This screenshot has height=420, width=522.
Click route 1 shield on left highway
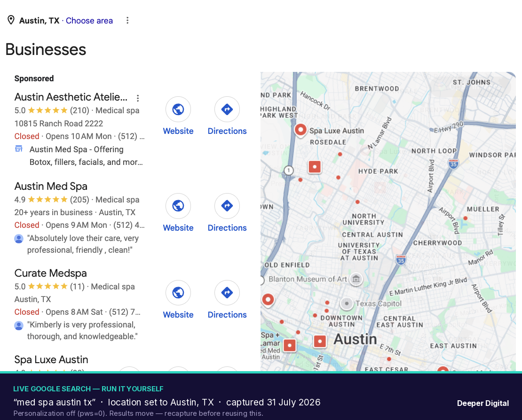[289, 171]
